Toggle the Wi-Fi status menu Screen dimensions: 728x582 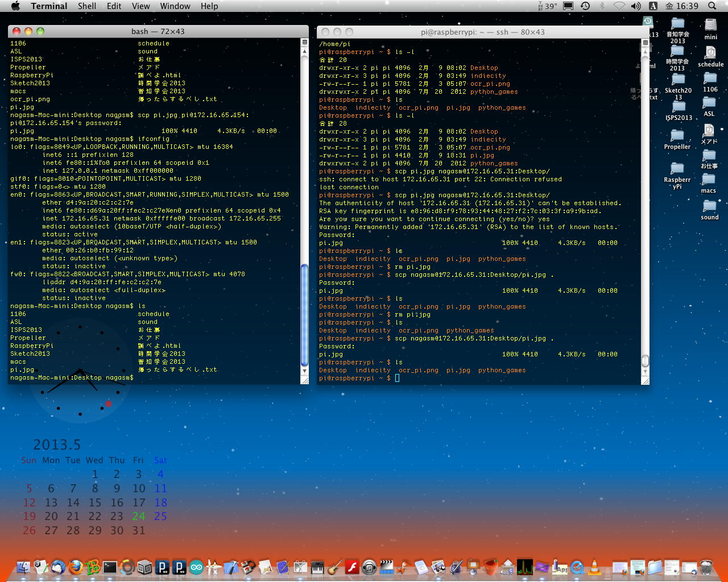(x=619, y=6)
